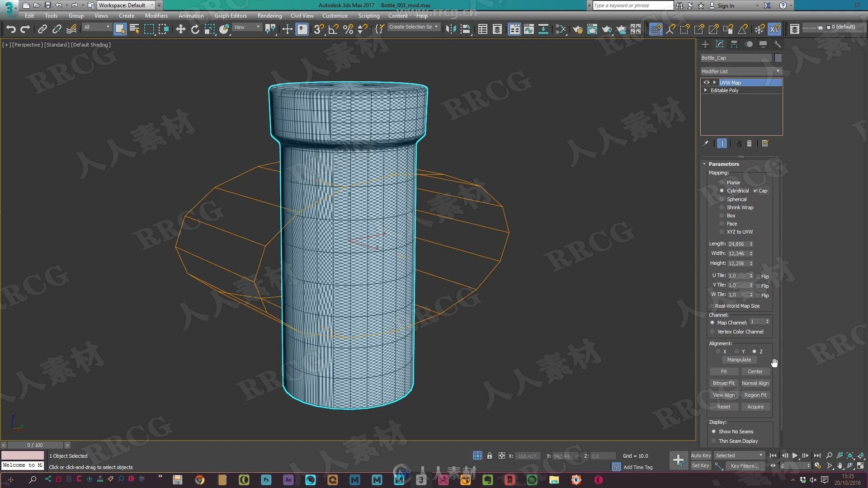Choose the Select and Scale tool
This screenshot has width=868, height=488.
click(209, 29)
